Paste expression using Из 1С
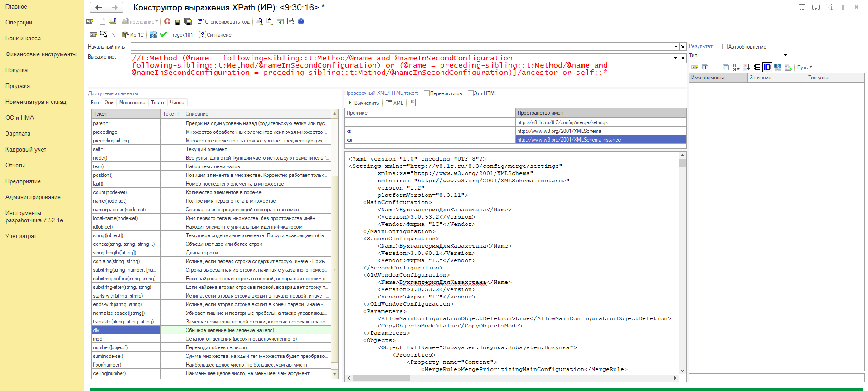The width and height of the screenshot is (868, 391). coord(133,34)
